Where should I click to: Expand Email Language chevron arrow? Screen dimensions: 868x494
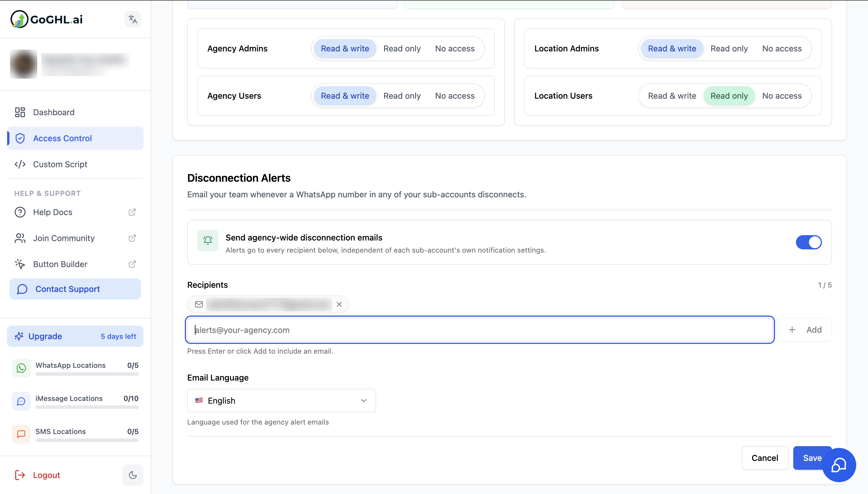coord(364,401)
